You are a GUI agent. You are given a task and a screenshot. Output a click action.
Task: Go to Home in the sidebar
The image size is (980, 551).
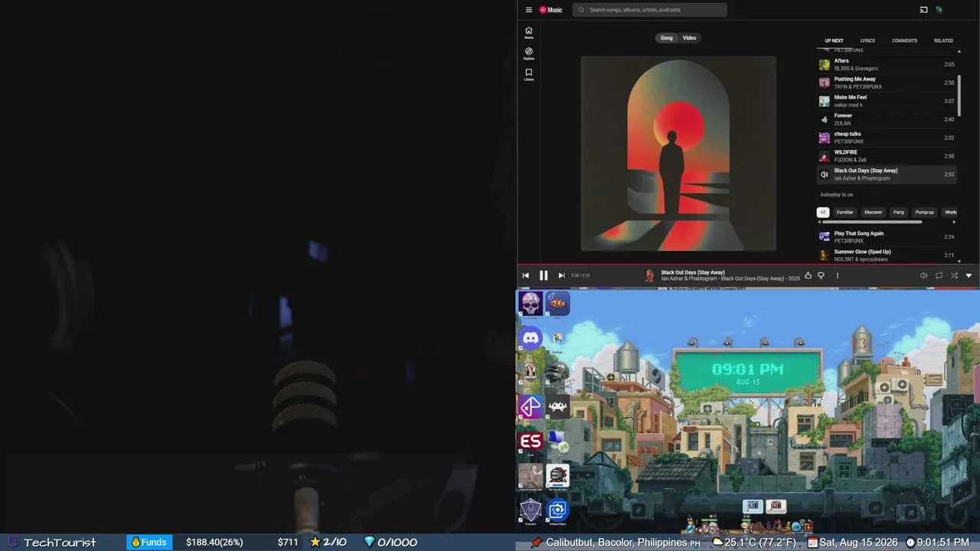click(528, 33)
